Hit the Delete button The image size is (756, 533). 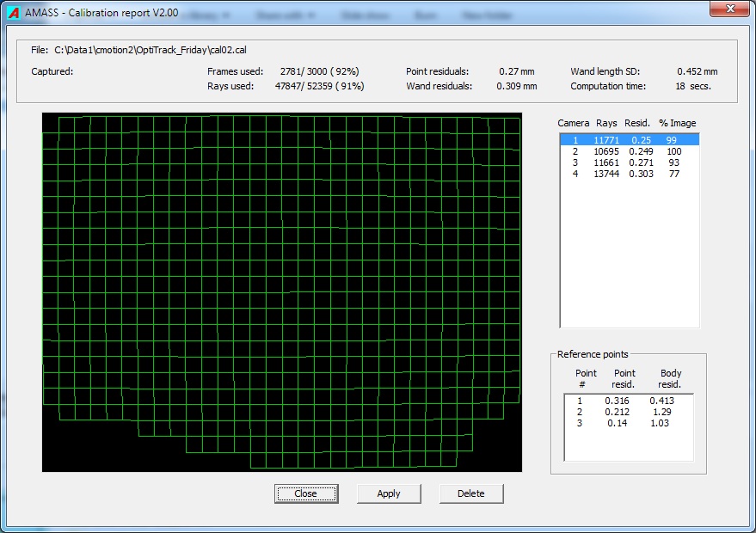click(x=470, y=493)
